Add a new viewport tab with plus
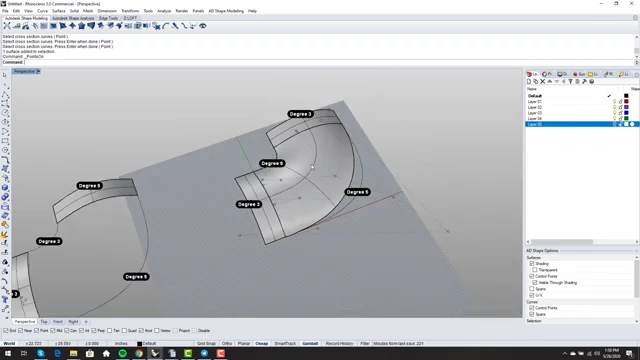Viewport: 640px width, 360px height. coord(86,322)
